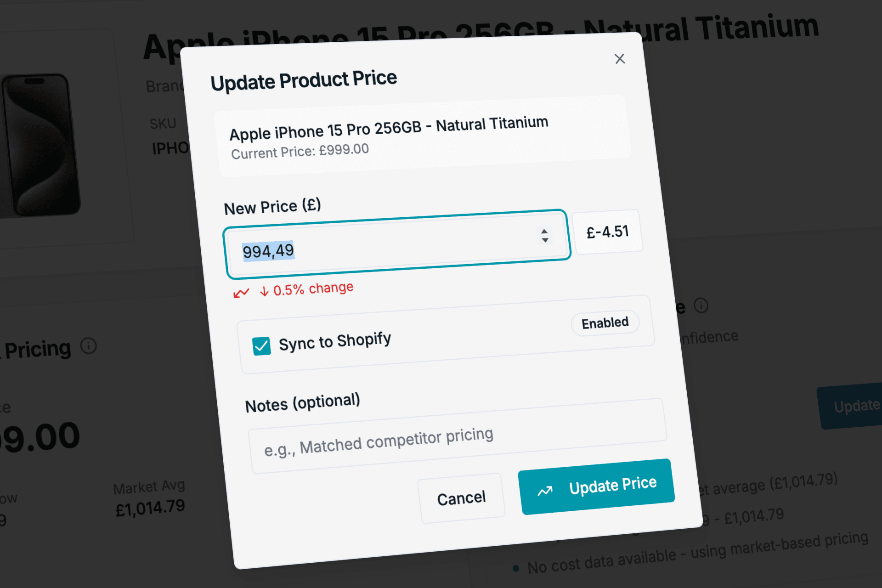Click the £-4.51 price difference badge
Image resolution: width=882 pixels, height=588 pixels.
coord(608,232)
